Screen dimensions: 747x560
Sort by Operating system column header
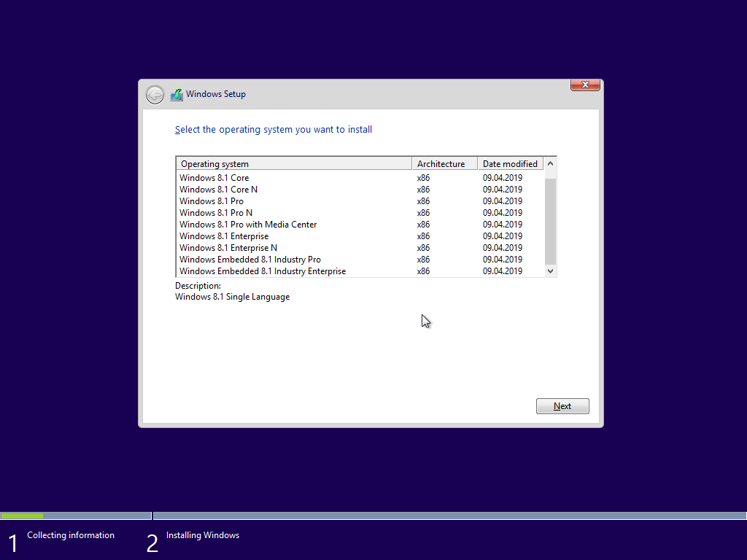[294, 164]
